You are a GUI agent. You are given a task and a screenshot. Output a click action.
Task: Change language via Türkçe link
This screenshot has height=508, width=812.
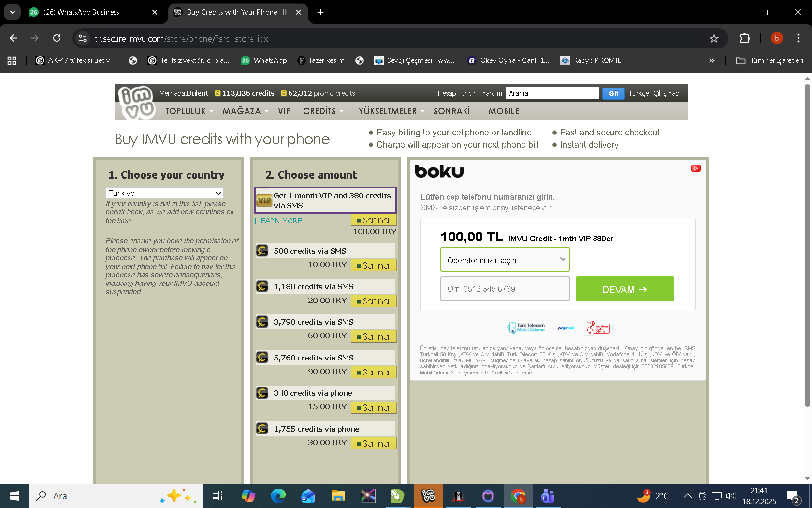click(638, 93)
